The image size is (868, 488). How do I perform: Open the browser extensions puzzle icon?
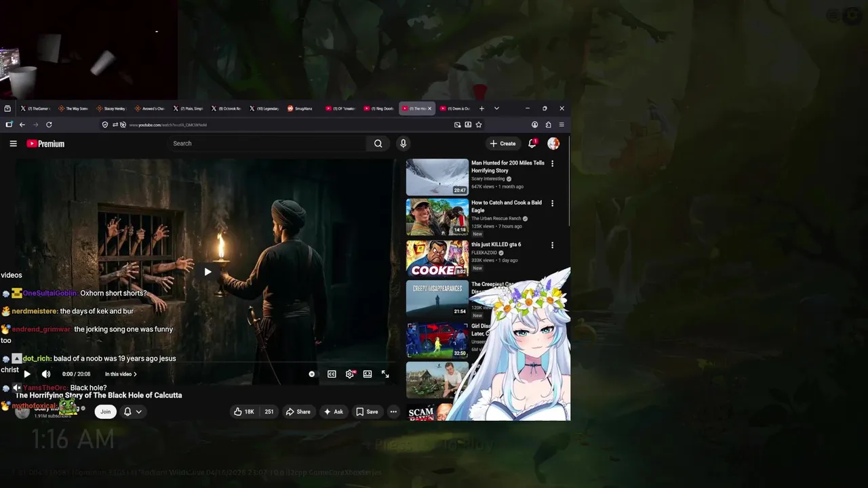(548, 125)
